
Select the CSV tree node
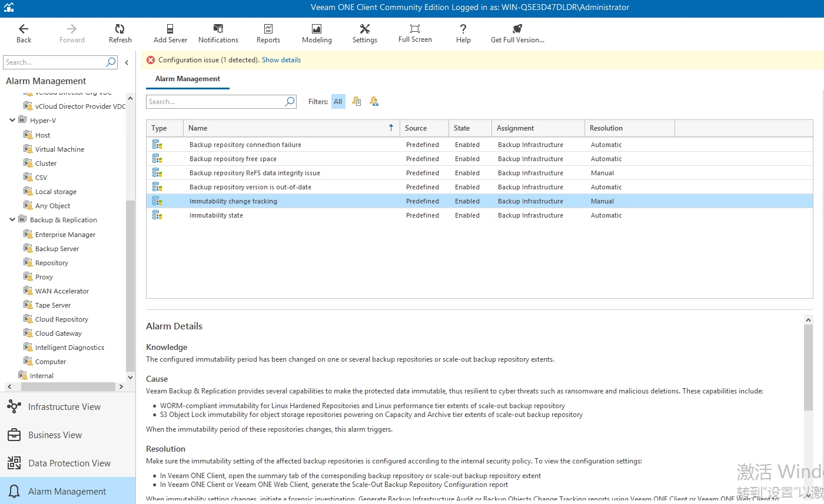tap(41, 178)
